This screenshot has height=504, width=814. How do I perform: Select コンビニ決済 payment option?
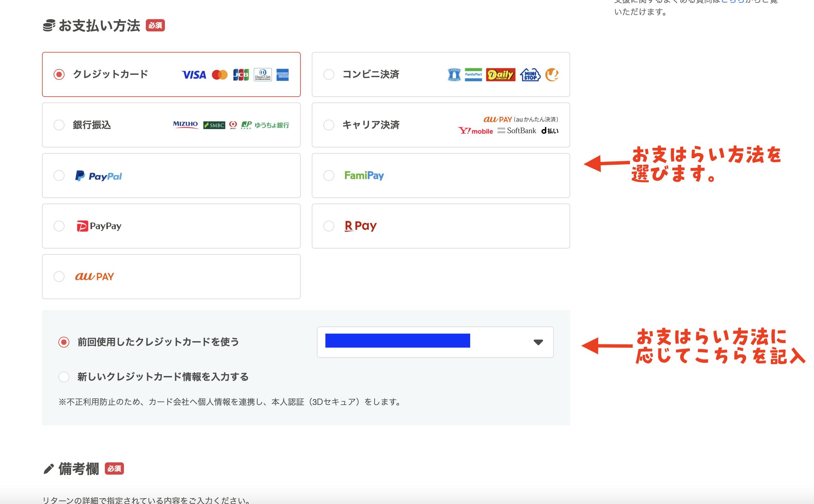click(329, 74)
